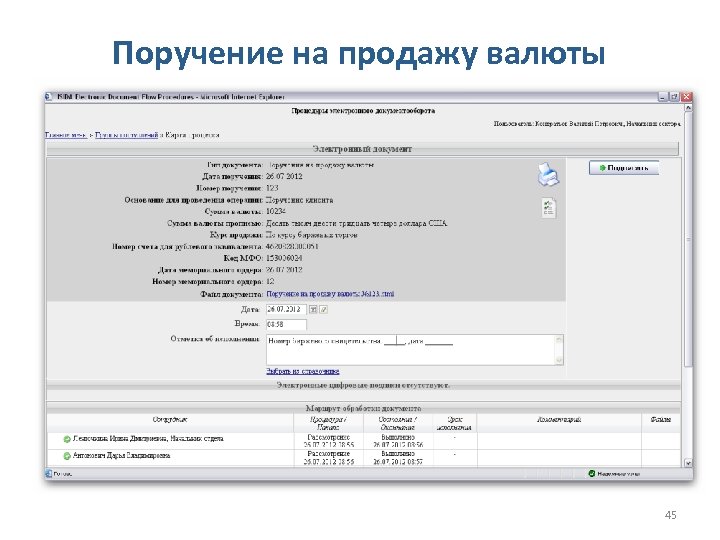Click the Процедура / Начало column header

[x=328, y=423]
